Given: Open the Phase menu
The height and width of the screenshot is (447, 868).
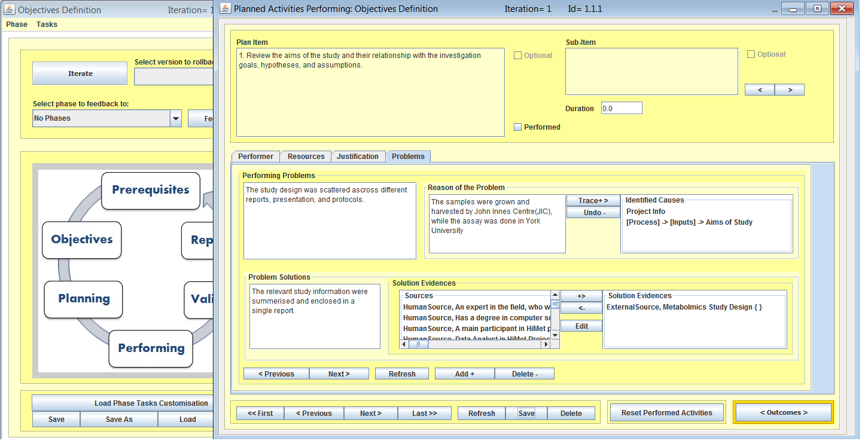Looking at the screenshot, I should tap(17, 25).
